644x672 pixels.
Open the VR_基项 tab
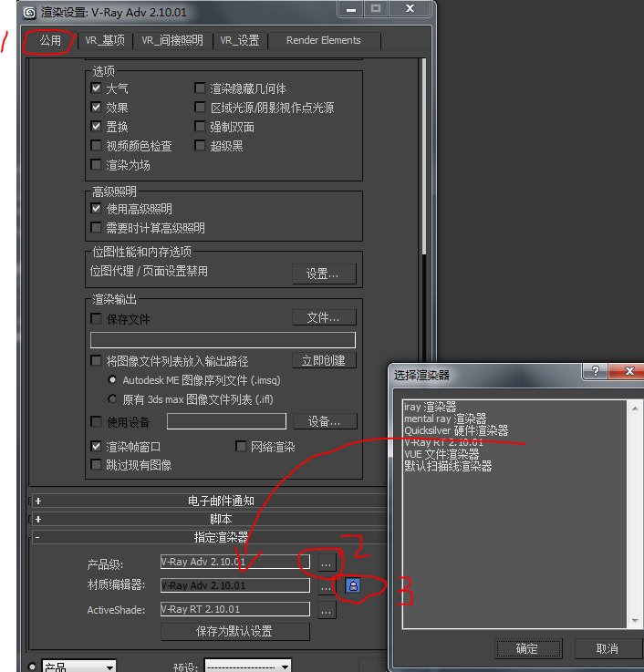105,41
